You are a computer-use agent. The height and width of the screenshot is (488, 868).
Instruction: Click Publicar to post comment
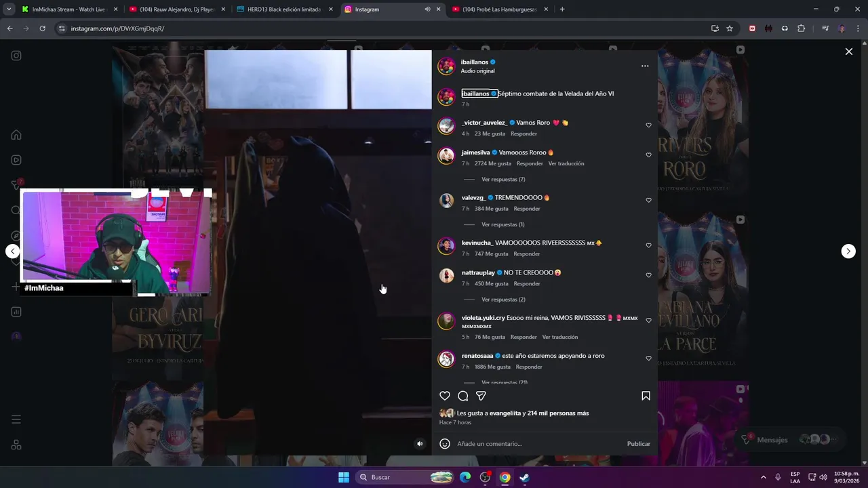click(638, 444)
